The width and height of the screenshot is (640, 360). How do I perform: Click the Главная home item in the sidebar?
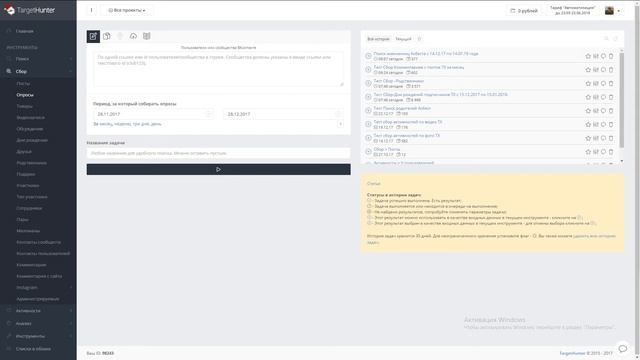[x=24, y=31]
